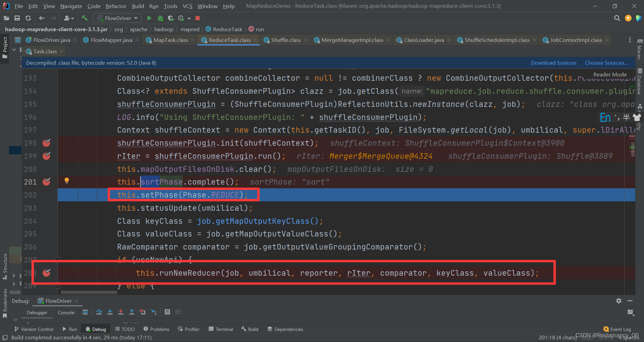Open the recent tabs menu dots

pos(630,40)
